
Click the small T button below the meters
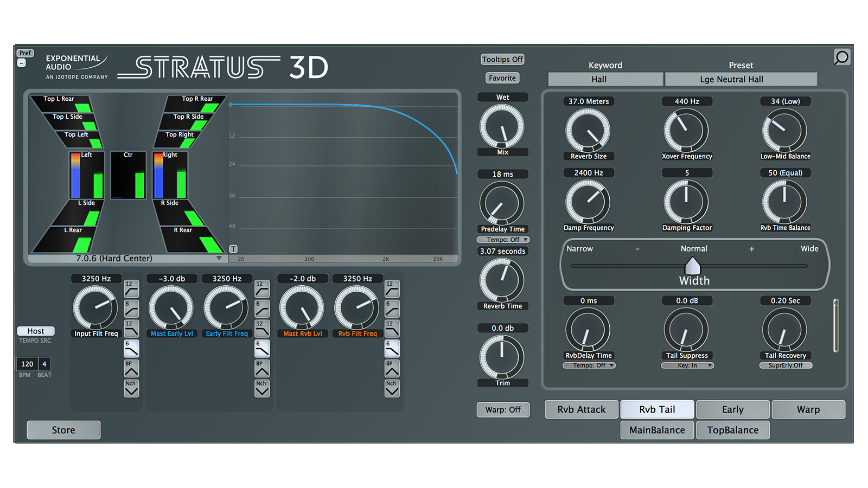[x=233, y=249]
